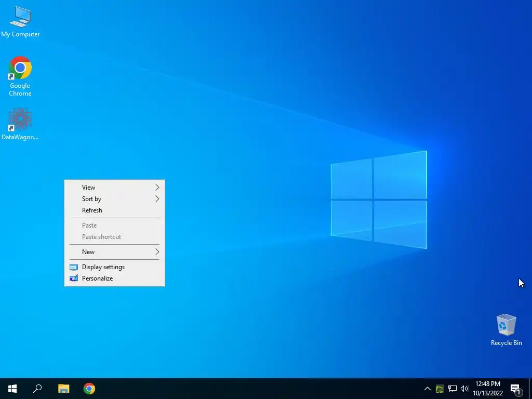Select the Recycle Bin desktop icon
Image resolution: width=532 pixels, height=399 pixels.
point(506,330)
